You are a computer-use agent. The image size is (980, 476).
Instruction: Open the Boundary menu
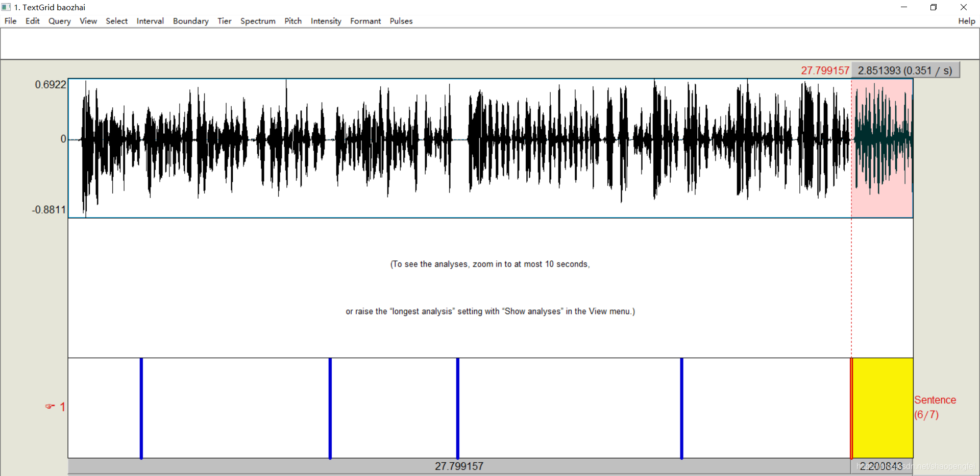pyautogui.click(x=190, y=21)
